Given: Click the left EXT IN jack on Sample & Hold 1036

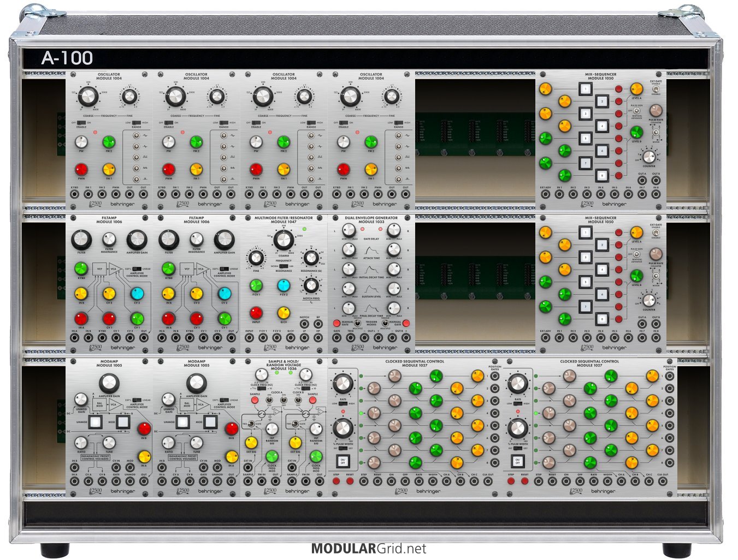Looking at the screenshot, I should (x=248, y=468).
